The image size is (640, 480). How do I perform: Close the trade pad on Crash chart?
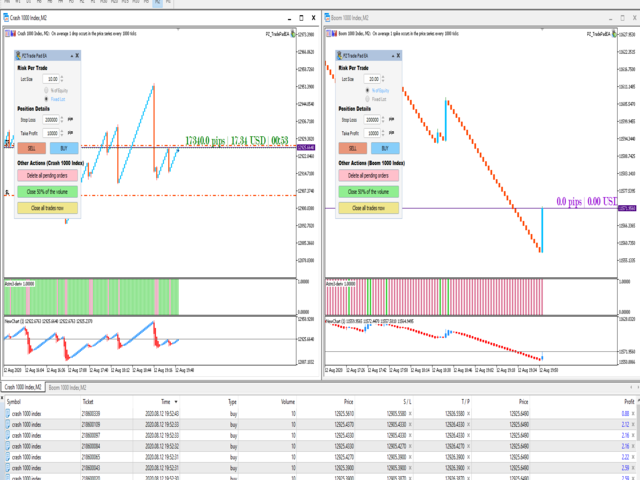[x=77, y=55]
